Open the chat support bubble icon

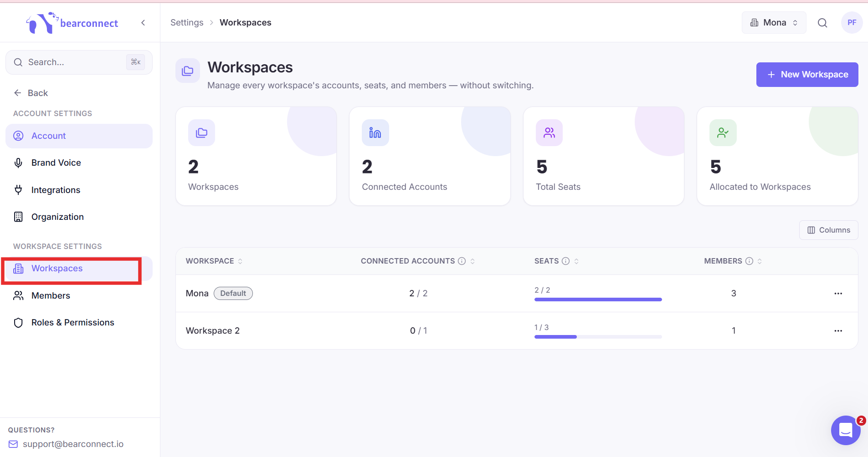tap(846, 430)
